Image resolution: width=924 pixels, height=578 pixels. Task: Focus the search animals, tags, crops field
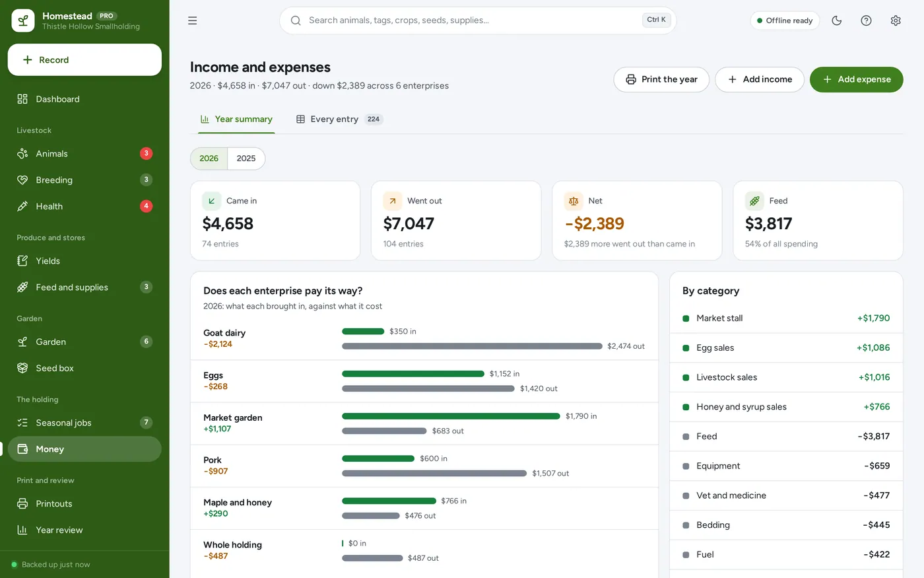[x=478, y=20]
